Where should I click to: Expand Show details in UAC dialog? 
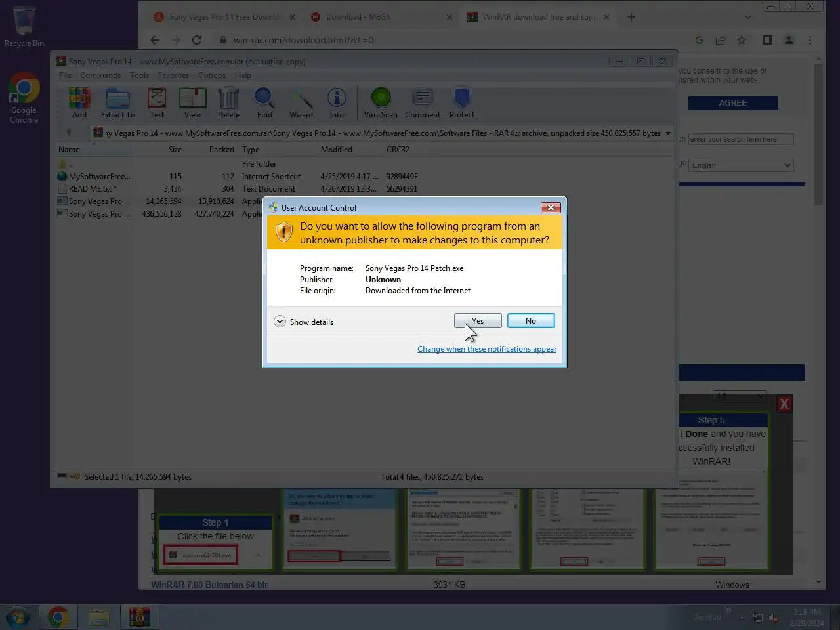coord(304,322)
